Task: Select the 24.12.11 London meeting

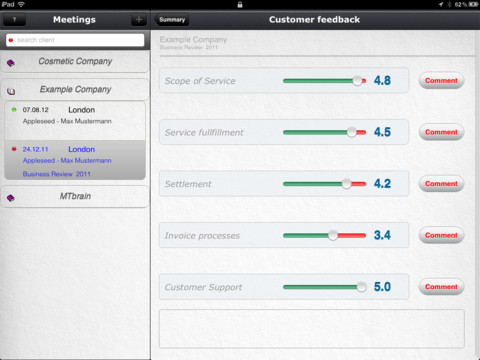Action: pyautogui.click(x=75, y=160)
